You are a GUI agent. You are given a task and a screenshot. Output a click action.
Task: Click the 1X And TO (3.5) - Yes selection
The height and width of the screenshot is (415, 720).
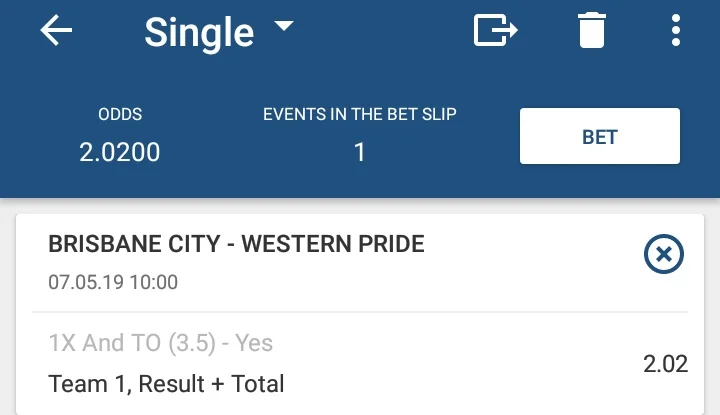(x=161, y=343)
